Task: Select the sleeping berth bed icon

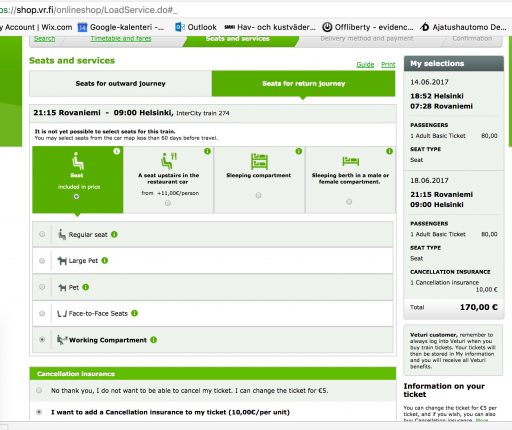Action: 350,161
